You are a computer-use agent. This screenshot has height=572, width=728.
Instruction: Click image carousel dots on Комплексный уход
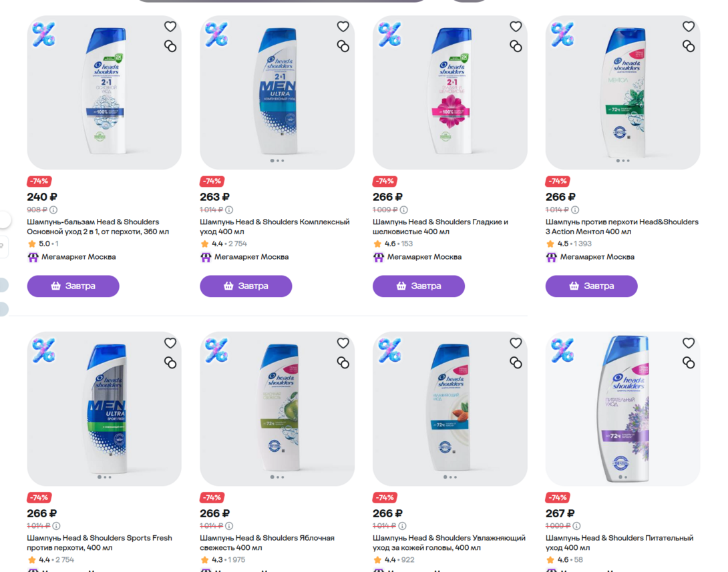[277, 161]
